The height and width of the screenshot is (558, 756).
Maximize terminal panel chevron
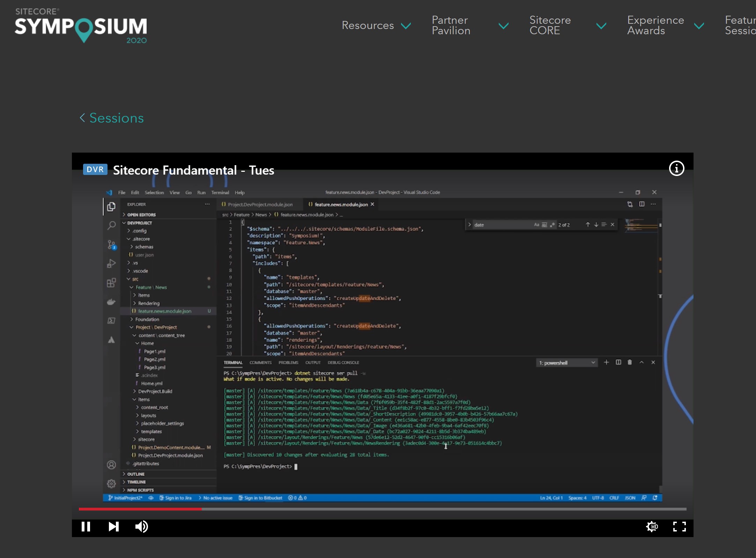click(x=642, y=362)
